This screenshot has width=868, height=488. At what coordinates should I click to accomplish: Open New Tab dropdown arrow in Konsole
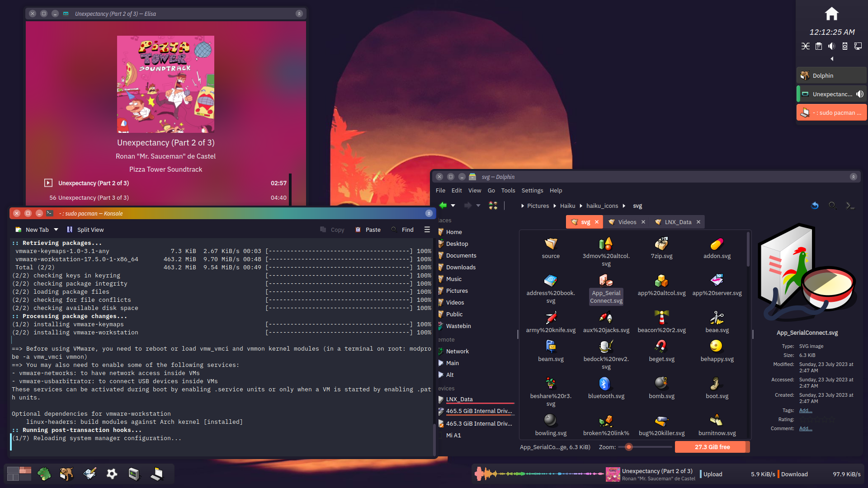point(56,230)
